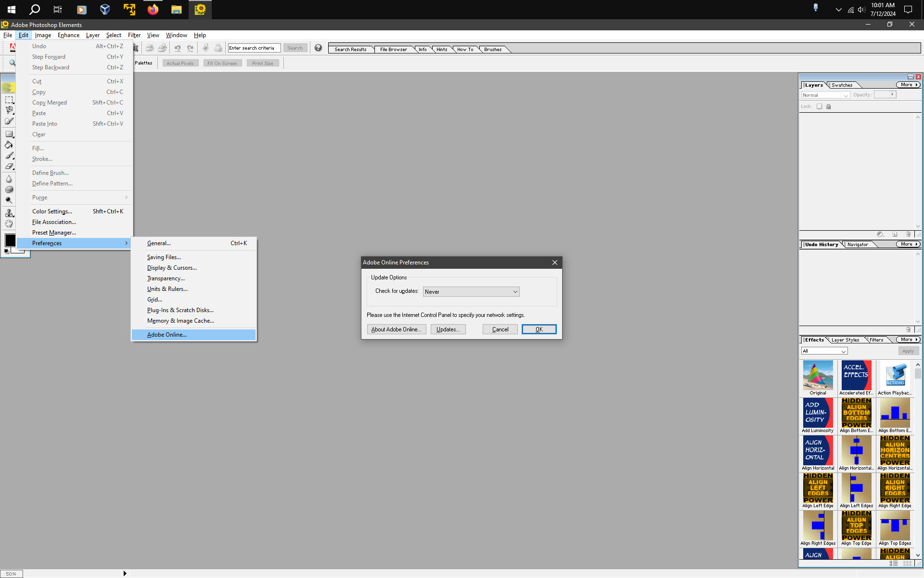
Task: Click the black foreground color swatch
Action: tap(10, 239)
